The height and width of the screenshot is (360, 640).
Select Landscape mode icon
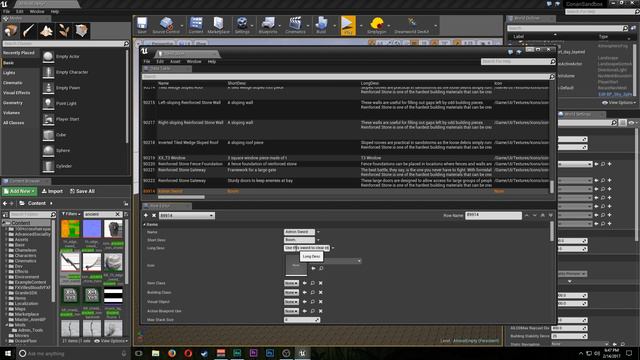click(x=46, y=31)
